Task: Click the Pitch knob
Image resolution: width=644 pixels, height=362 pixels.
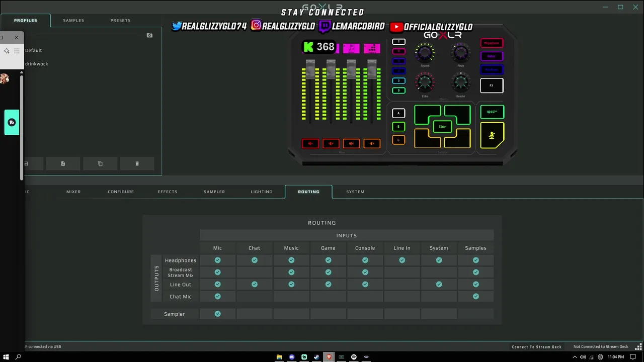Action: click(x=461, y=52)
